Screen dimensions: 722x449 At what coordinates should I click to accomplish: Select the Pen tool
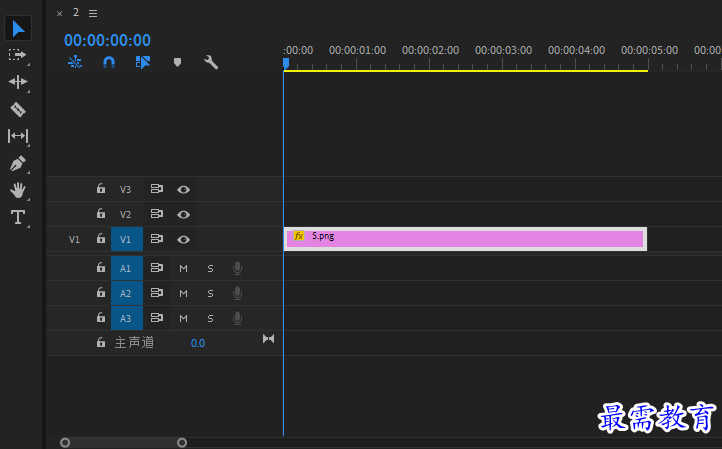click(x=17, y=163)
